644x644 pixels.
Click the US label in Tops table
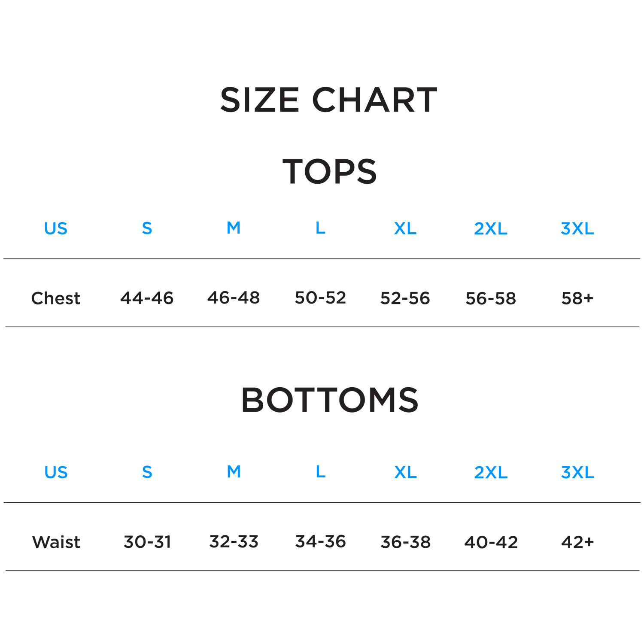pyautogui.click(x=56, y=228)
